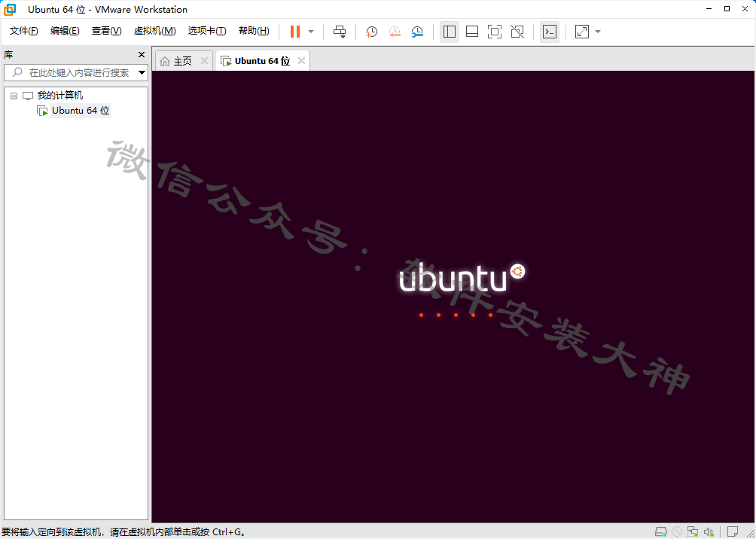
Task: Toggle the thumbnail bar view
Action: tap(472, 32)
